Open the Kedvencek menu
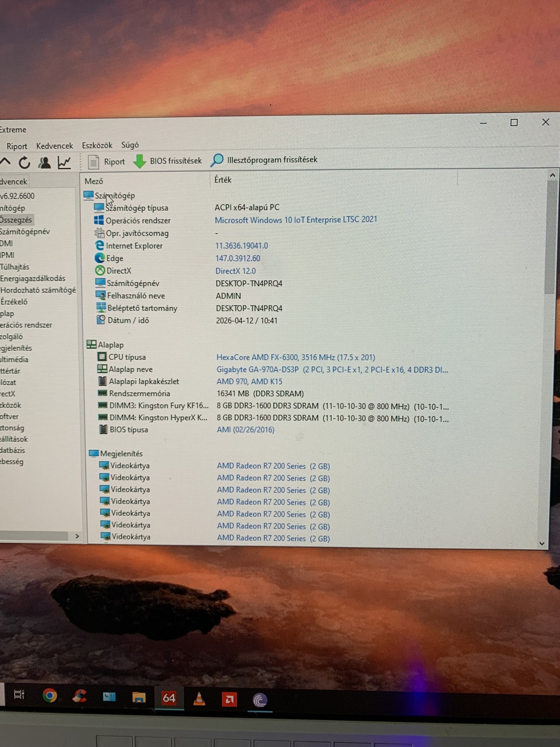Viewport: 560px width, 747px height. (x=54, y=146)
